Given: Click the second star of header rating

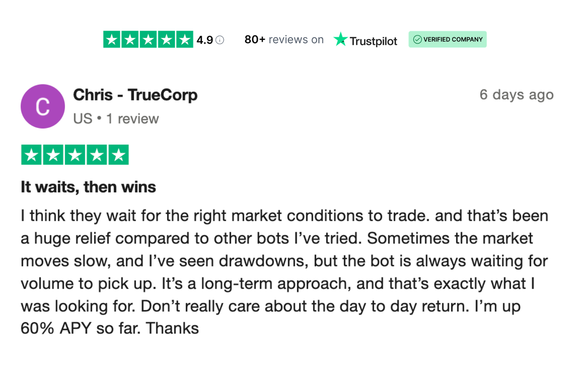Looking at the screenshot, I should [x=130, y=39].
